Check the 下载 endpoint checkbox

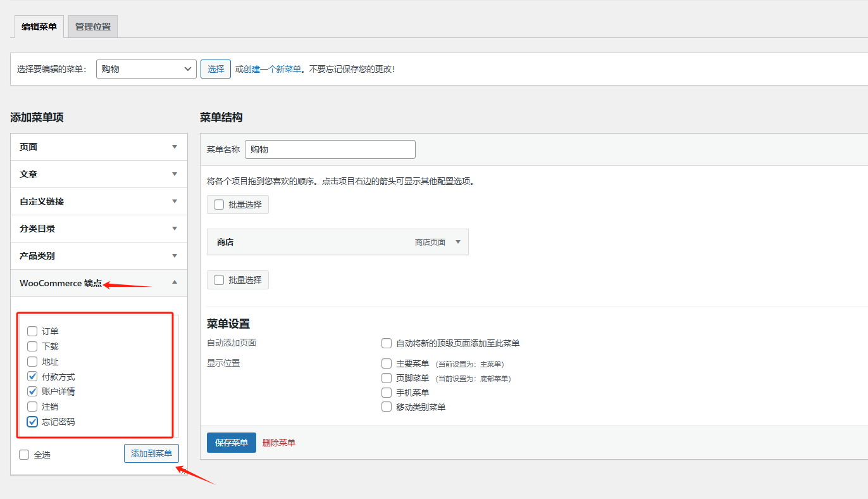pos(32,346)
